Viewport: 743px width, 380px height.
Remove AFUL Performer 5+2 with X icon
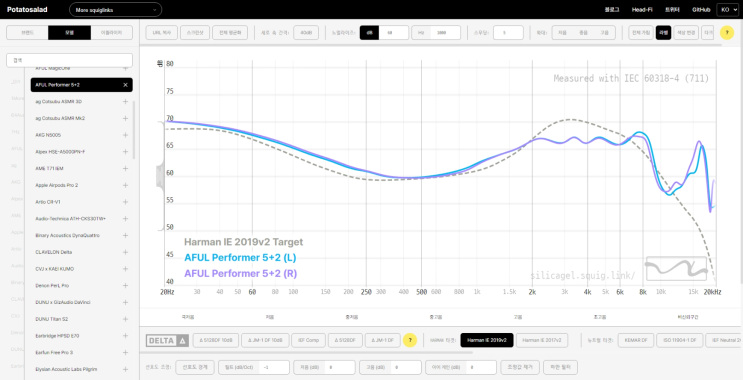click(126, 85)
